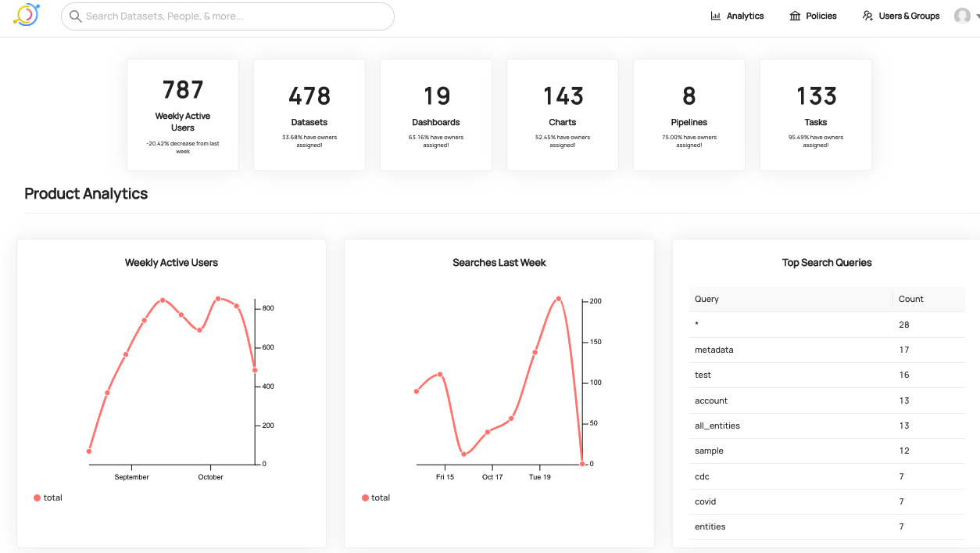Click the Policies bank building icon
The image size is (980, 553).
pos(795,16)
